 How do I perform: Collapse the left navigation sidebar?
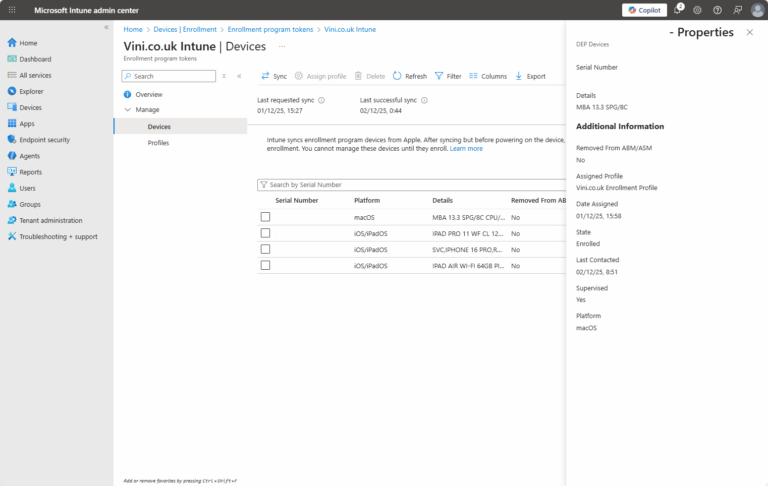(106, 27)
